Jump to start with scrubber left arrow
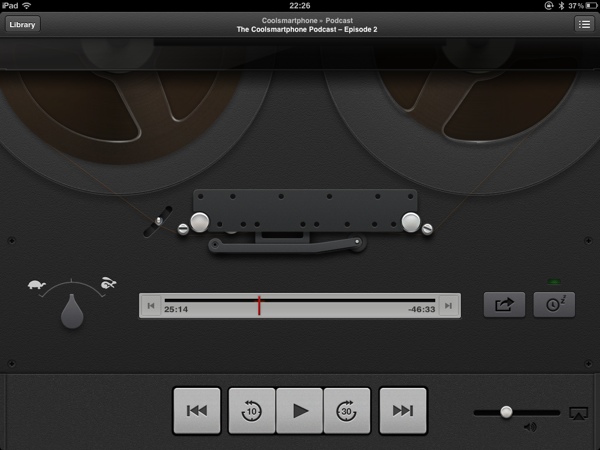Screen dimensions: 600x450 151,305
